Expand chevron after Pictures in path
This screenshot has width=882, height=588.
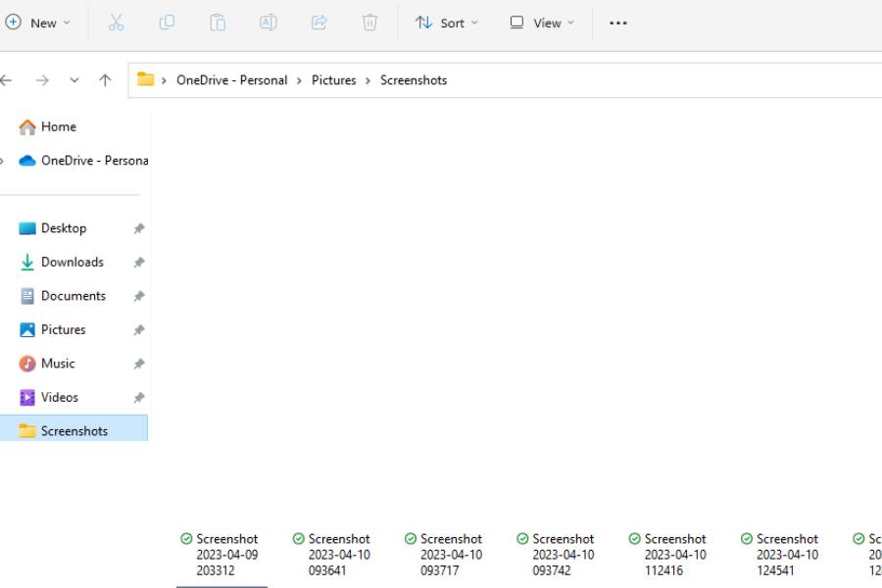click(x=367, y=80)
